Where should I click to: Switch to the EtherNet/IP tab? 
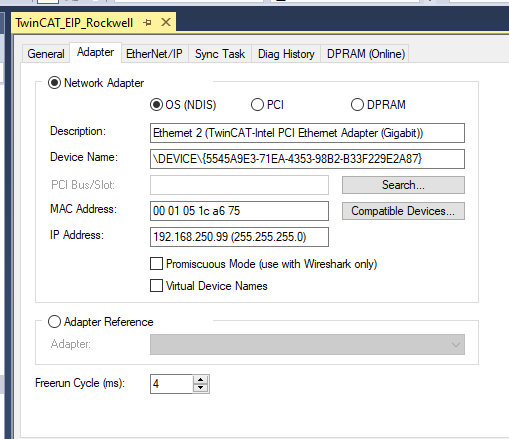[x=154, y=54]
